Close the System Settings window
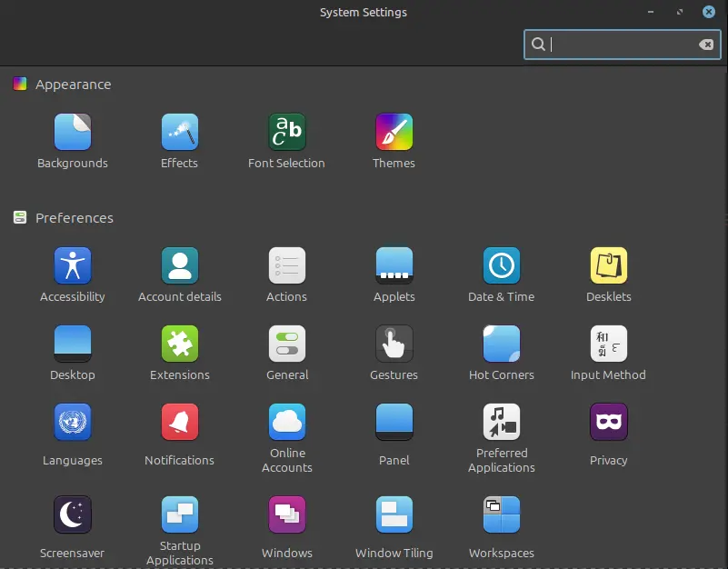This screenshot has height=569, width=728. tap(709, 12)
